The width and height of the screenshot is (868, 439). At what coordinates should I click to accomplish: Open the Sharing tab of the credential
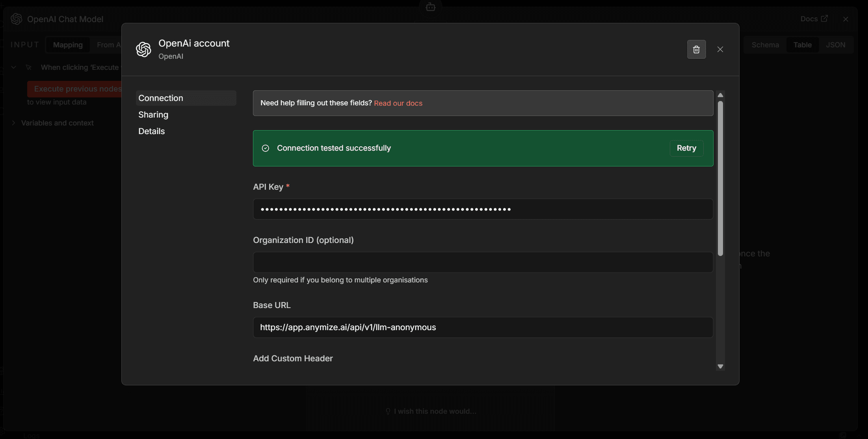[x=153, y=114]
